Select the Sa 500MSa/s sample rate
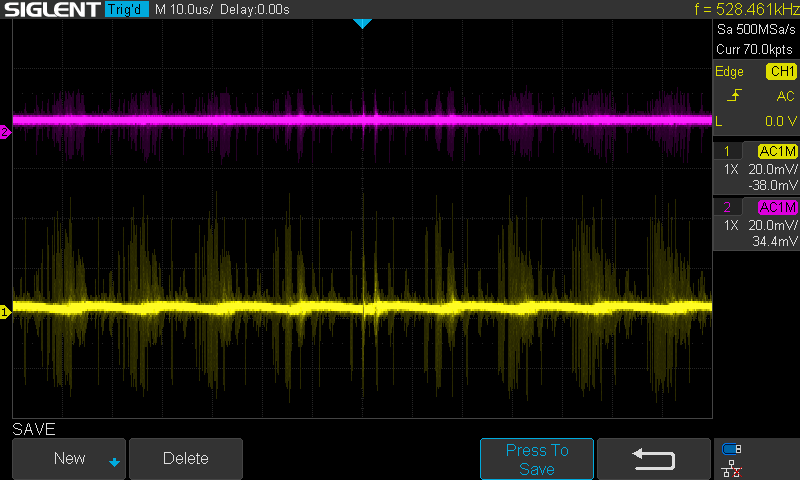The width and height of the screenshot is (800, 480). pyautogui.click(x=756, y=30)
